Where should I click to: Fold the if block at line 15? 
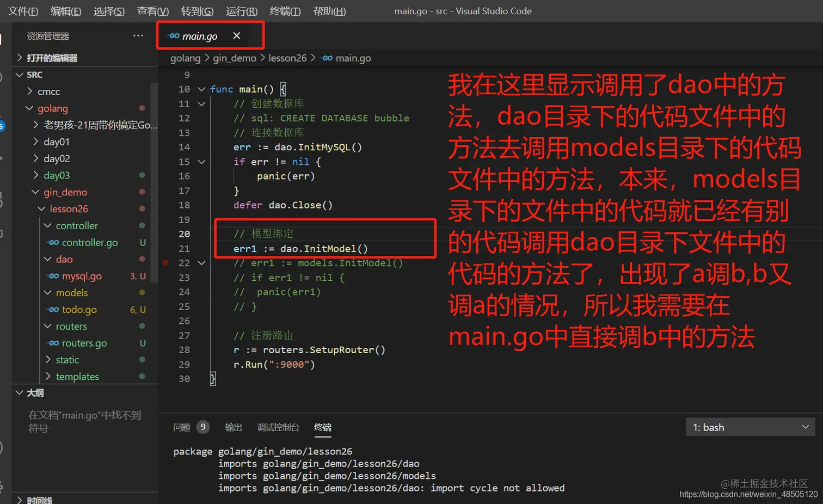point(201,162)
